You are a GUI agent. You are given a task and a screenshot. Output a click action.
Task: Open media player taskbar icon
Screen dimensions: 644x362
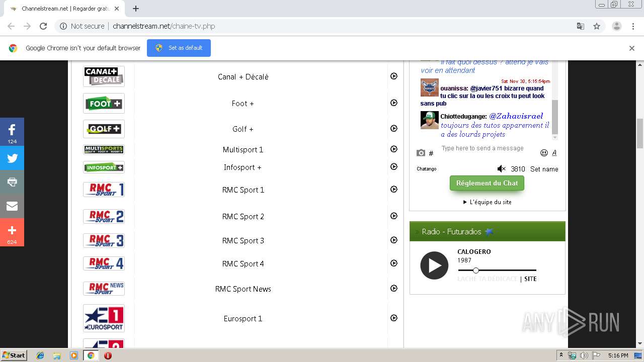tap(74, 355)
